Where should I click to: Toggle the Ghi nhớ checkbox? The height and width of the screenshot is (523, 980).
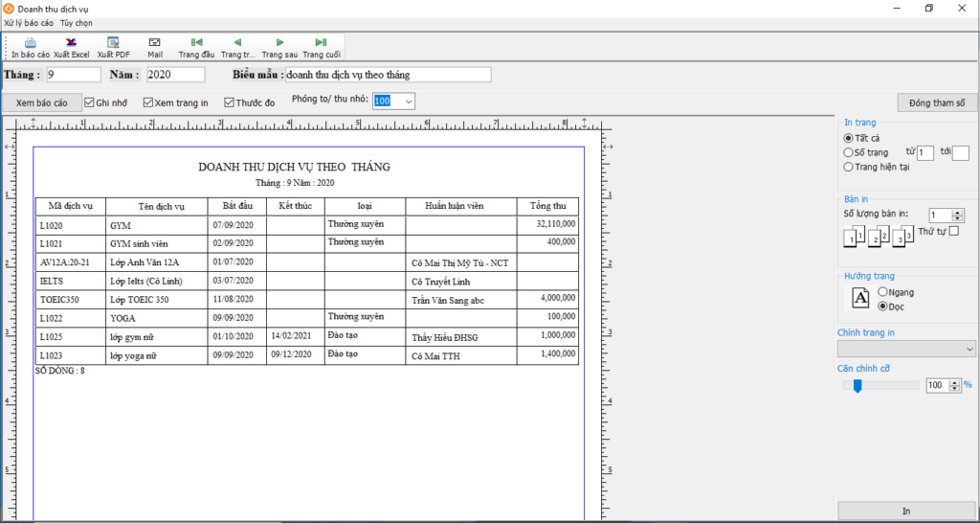(x=90, y=102)
